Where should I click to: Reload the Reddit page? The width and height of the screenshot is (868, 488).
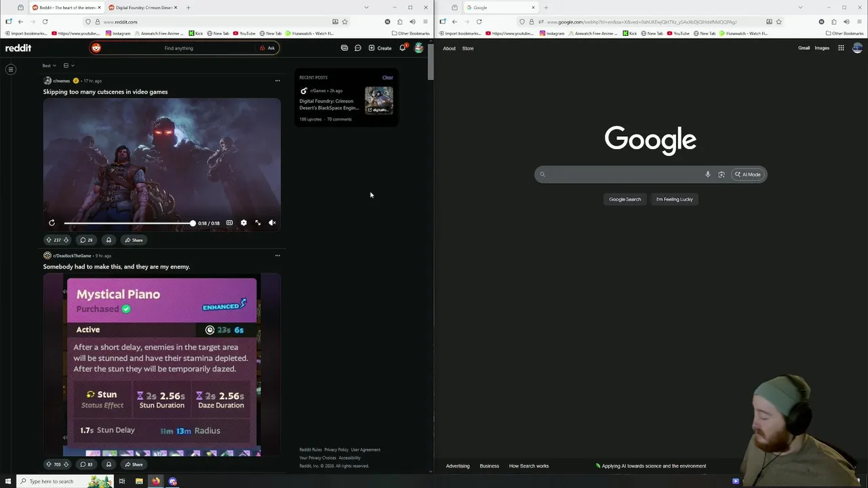45,22
